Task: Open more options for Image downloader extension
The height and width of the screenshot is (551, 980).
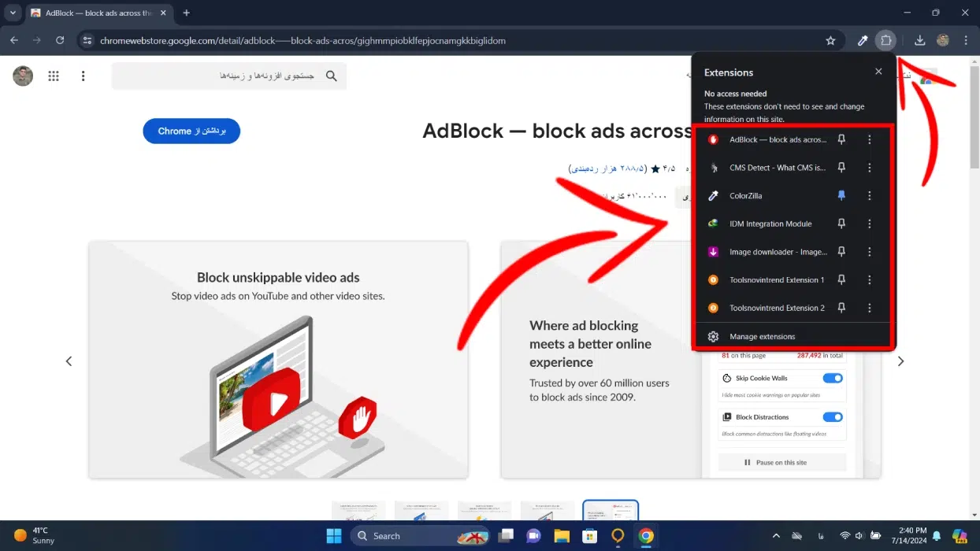Action: [x=869, y=252]
